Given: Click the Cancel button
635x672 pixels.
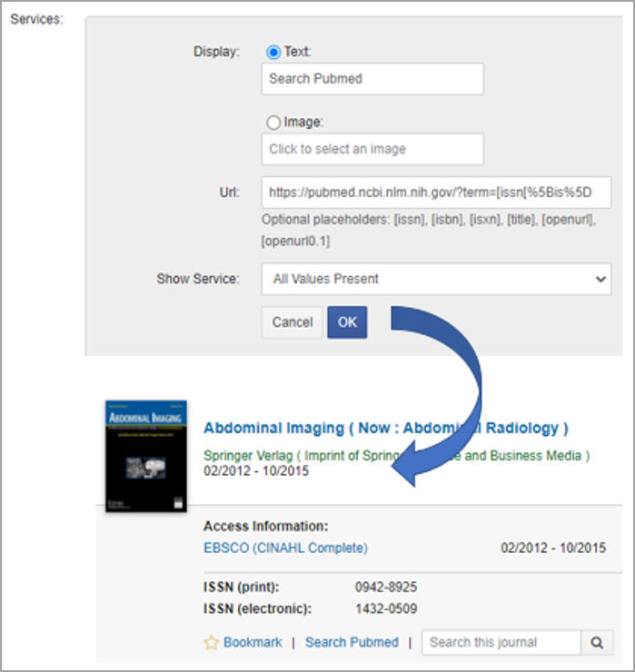Looking at the screenshot, I should point(292,322).
